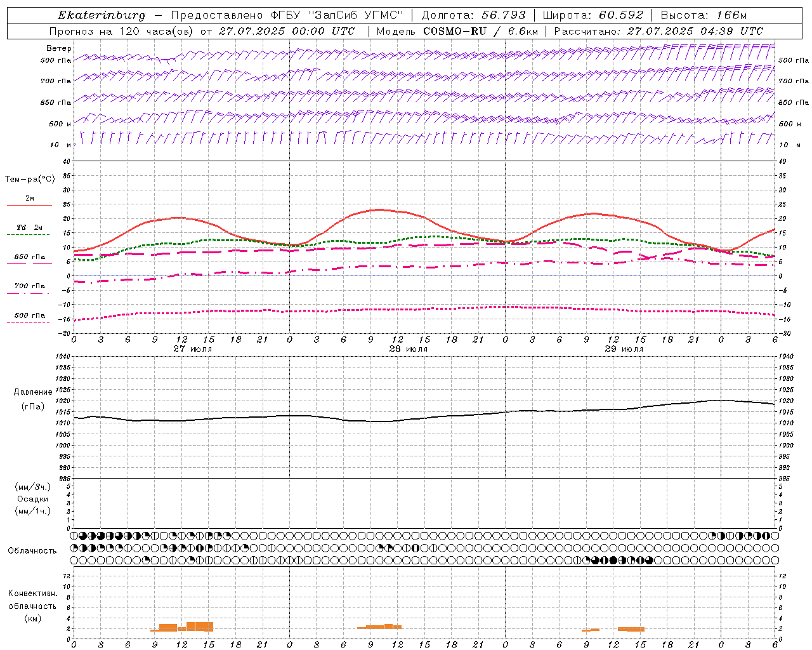Click the (мм/1ч.) precipitation unit label
The height and width of the screenshot is (650, 812).
point(33,511)
